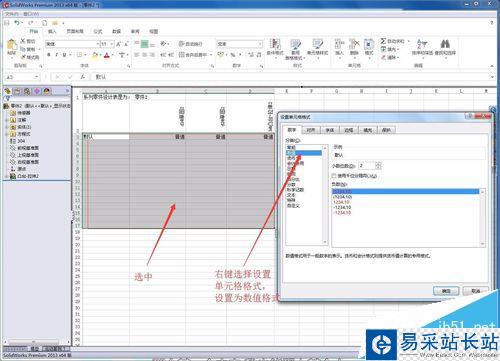Open the AutoSum dropdown arrow
Image resolution: width=500 pixels, height=361 pixels.
pos(408,41)
